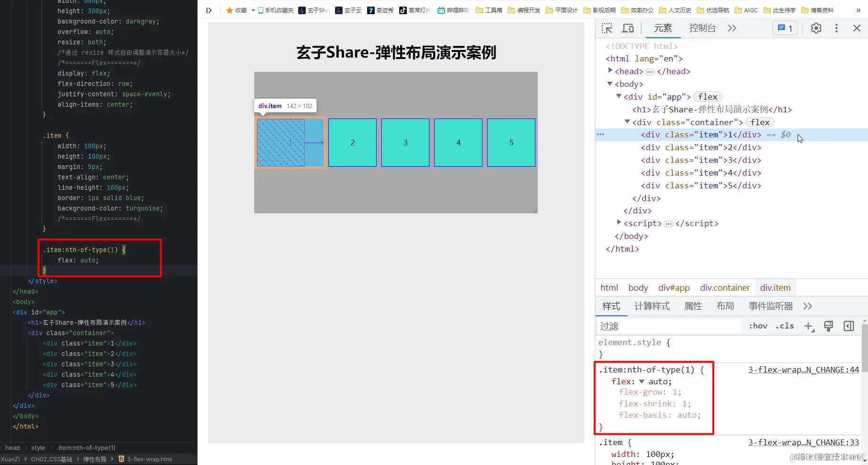The image size is (868, 465).
Task: Select the inspect element tool
Action: click(x=607, y=28)
